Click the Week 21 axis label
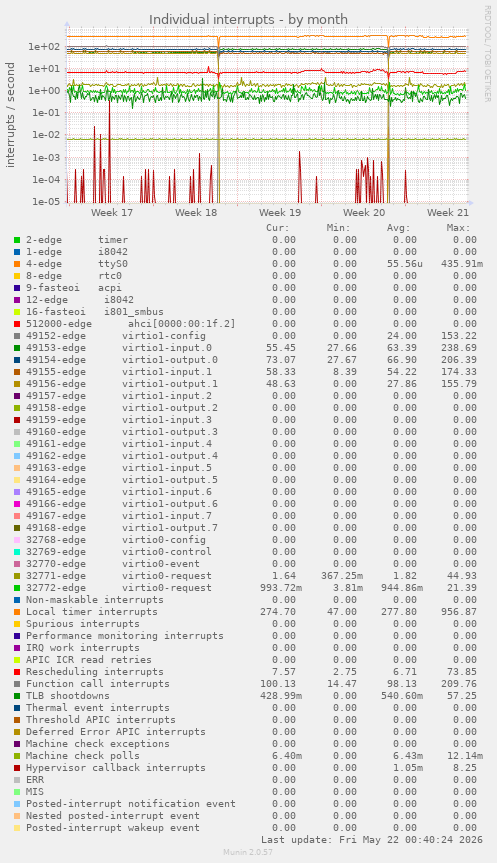This screenshot has height=863, width=497. (x=448, y=212)
